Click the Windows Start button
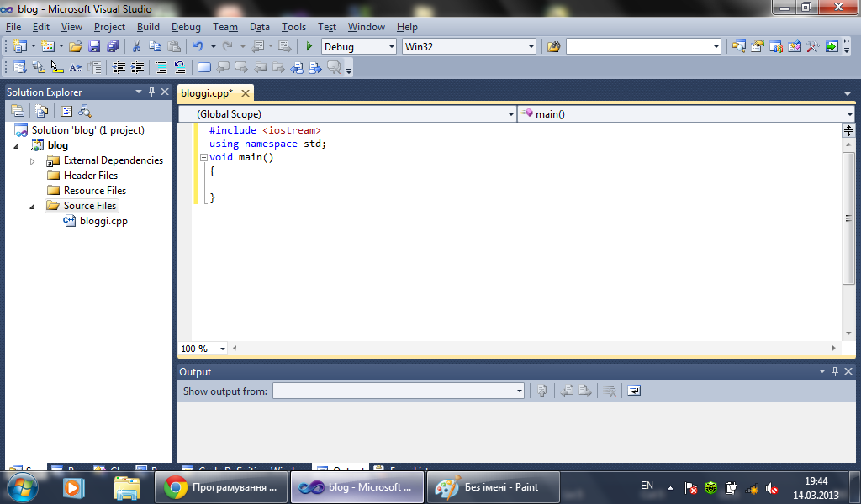861x504 pixels. [23, 487]
